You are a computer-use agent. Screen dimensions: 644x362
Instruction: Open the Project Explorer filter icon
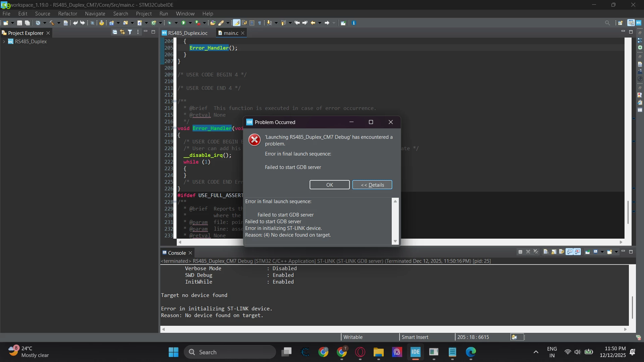pos(130,32)
